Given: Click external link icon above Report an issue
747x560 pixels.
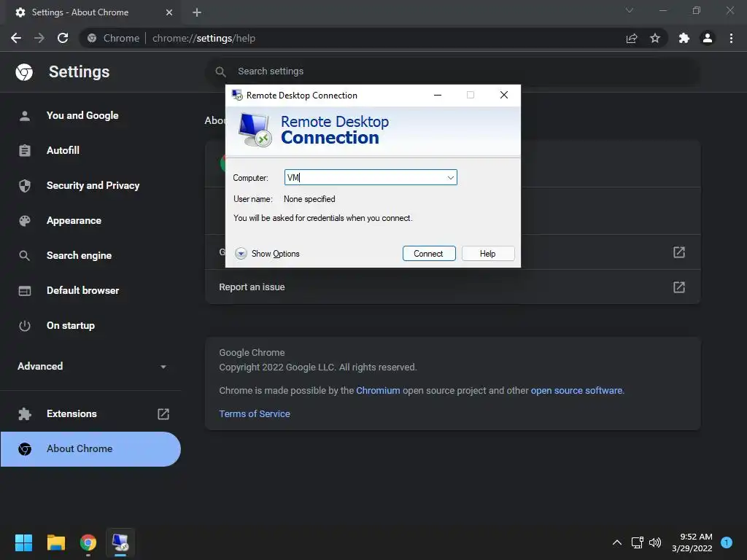Looking at the screenshot, I should point(679,252).
